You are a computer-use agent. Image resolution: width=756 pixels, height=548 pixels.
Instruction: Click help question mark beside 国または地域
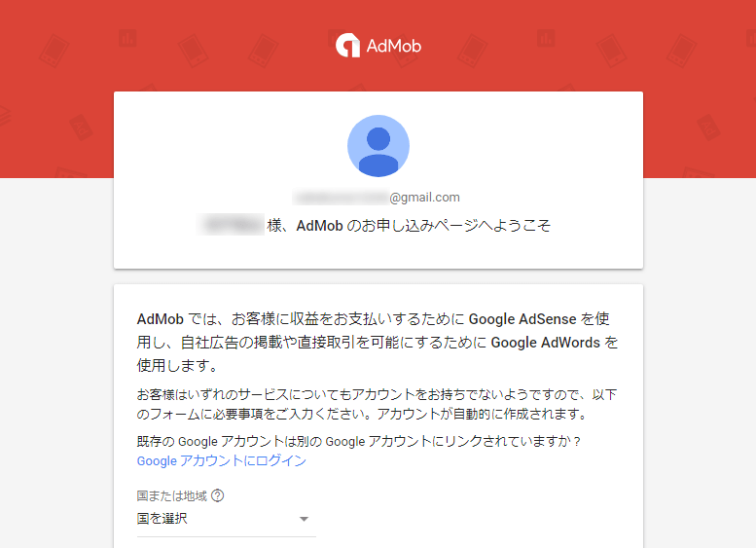coord(217,495)
